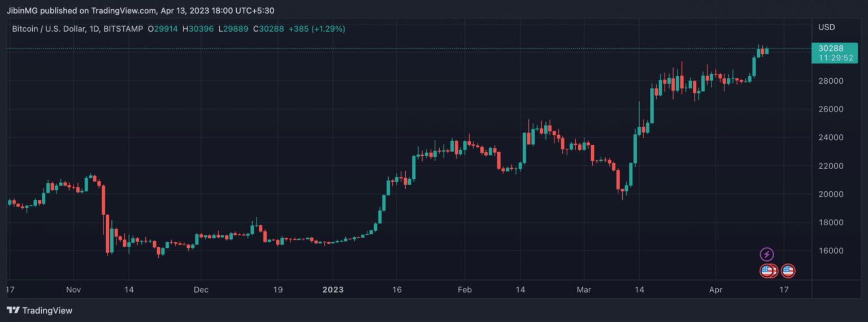The width and height of the screenshot is (868, 322).
Task: Click the purple lightning bolt event icon
Action: pos(767,254)
